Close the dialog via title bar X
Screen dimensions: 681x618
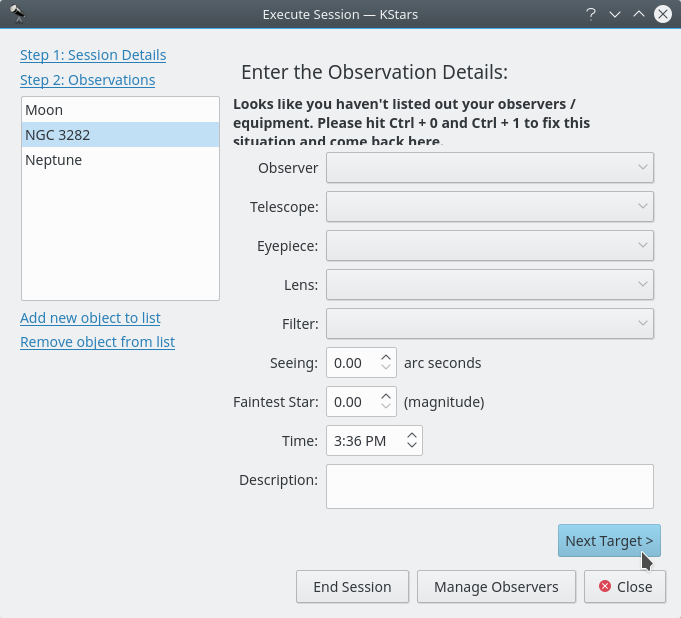click(662, 14)
